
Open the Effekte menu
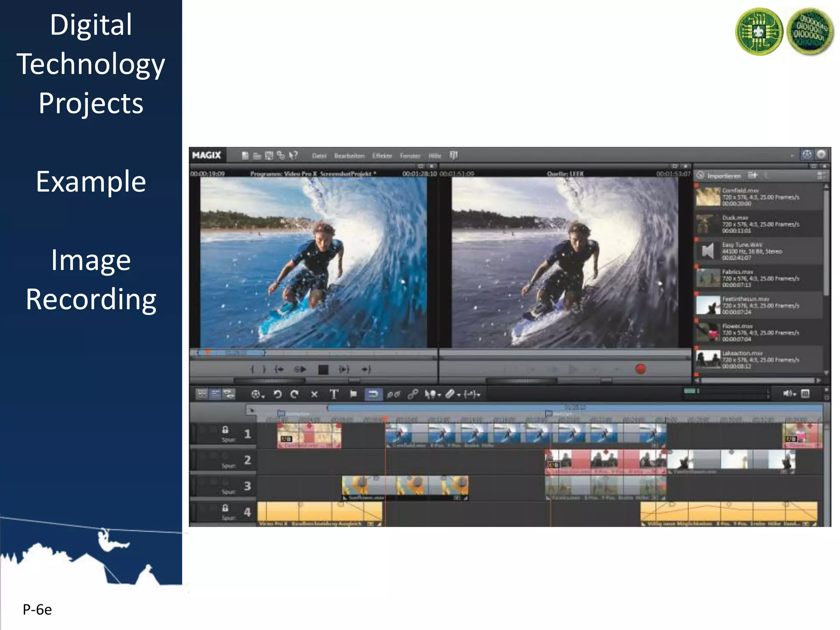point(382,156)
